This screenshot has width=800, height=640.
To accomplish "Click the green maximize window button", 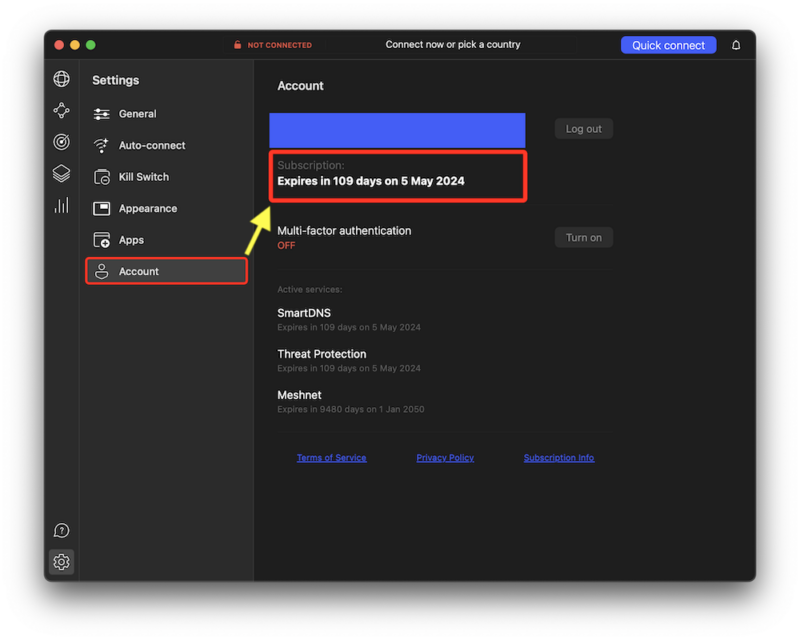I will tap(91, 45).
